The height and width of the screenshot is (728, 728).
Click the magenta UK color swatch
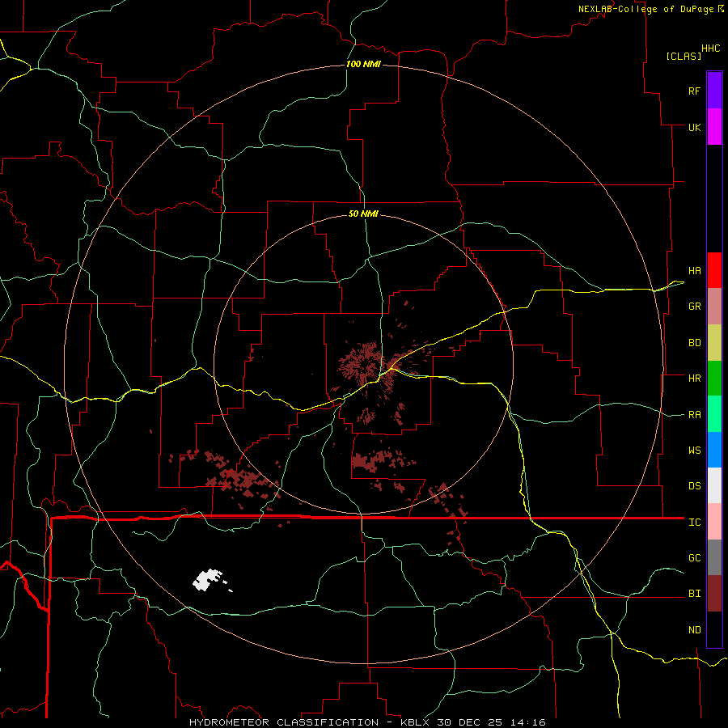coord(714,127)
